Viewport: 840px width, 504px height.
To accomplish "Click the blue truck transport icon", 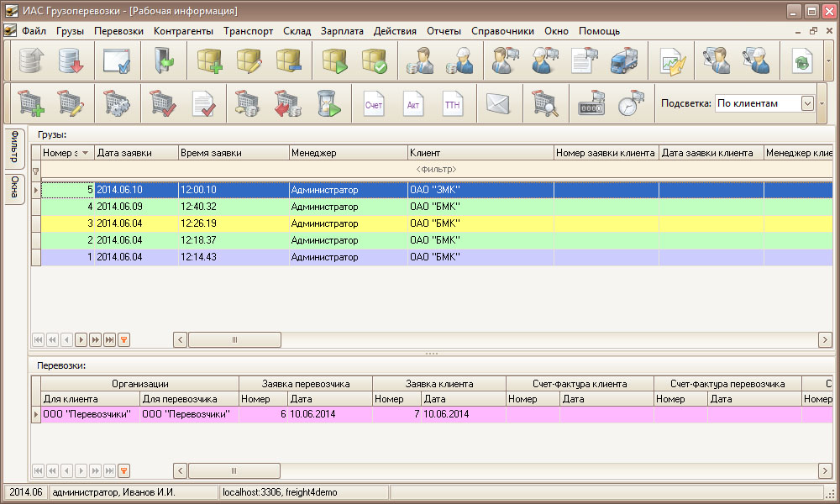I will pyautogui.click(x=623, y=61).
